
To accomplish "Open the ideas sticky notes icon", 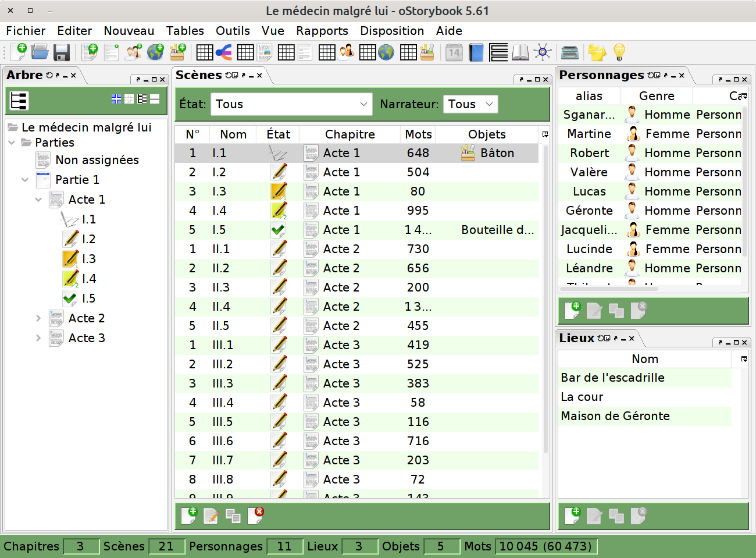I will coord(597,52).
